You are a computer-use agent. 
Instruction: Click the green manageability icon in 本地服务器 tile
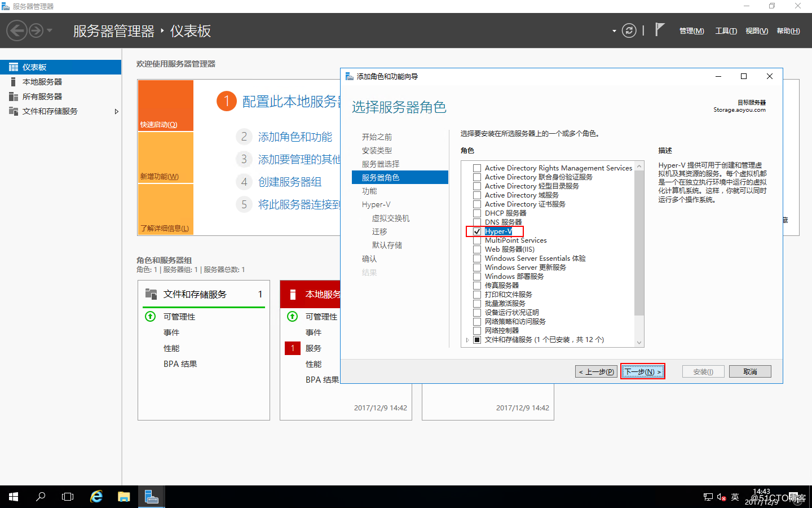coord(293,317)
